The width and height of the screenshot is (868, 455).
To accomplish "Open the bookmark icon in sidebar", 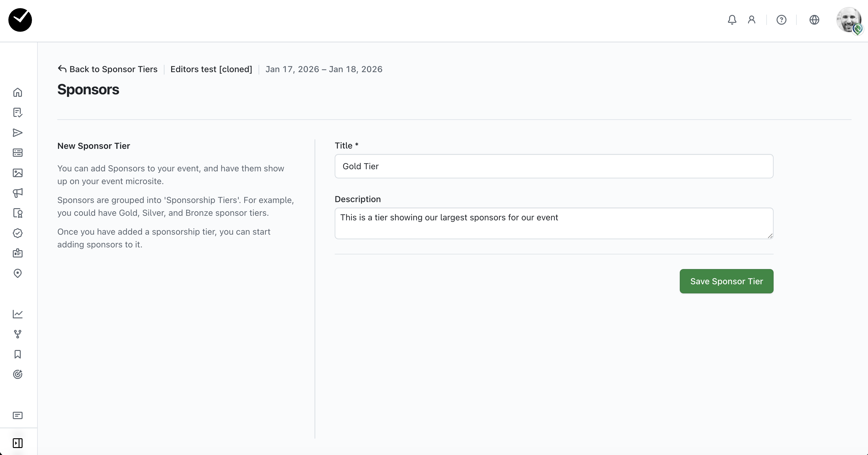I will 18,354.
